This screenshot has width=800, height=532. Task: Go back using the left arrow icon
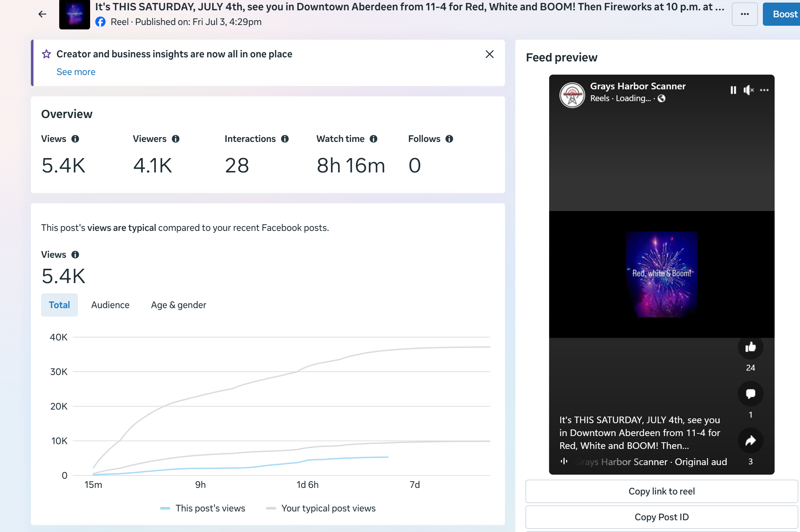pos(42,14)
